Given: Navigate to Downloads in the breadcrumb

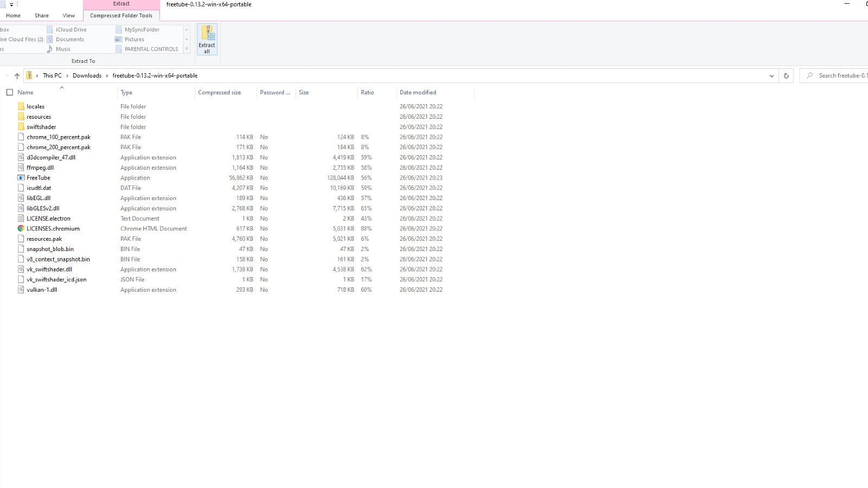Looking at the screenshot, I should 87,76.
